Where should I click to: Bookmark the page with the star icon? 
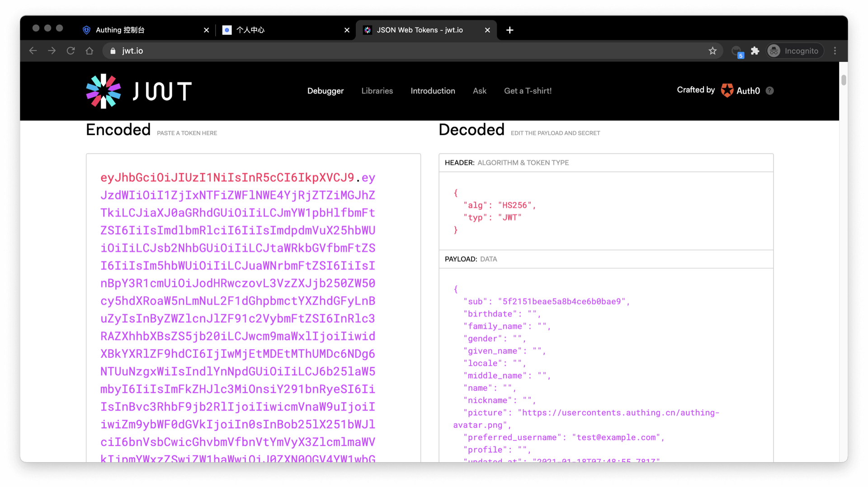713,51
